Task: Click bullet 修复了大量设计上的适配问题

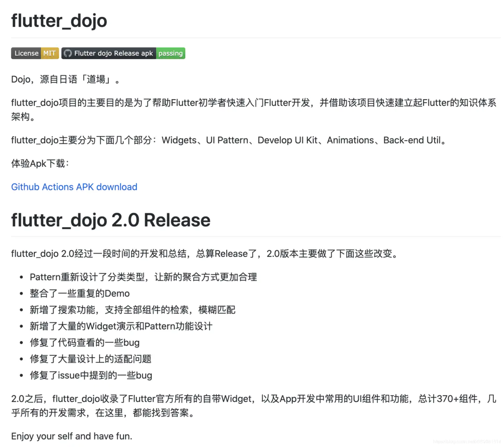Action: tap(91, 359)
